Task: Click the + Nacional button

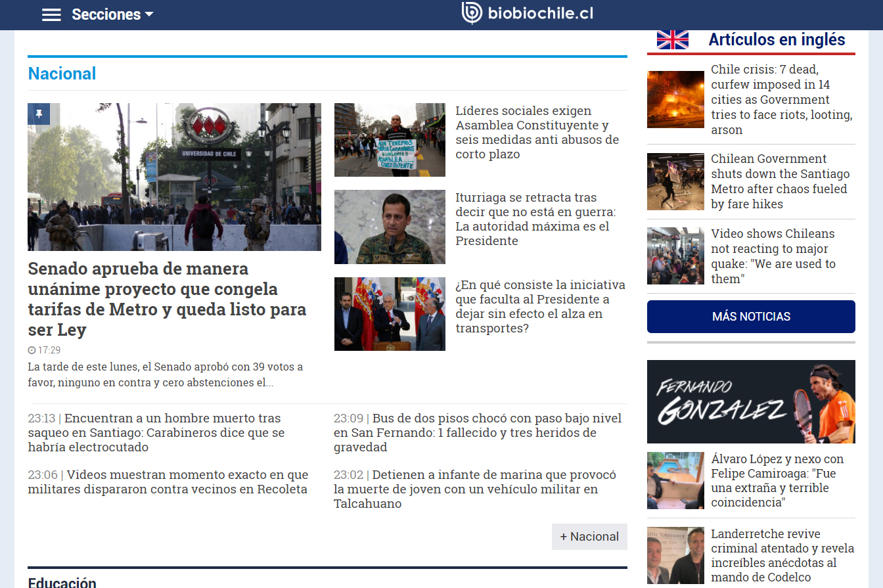Action: pos(589,537)
